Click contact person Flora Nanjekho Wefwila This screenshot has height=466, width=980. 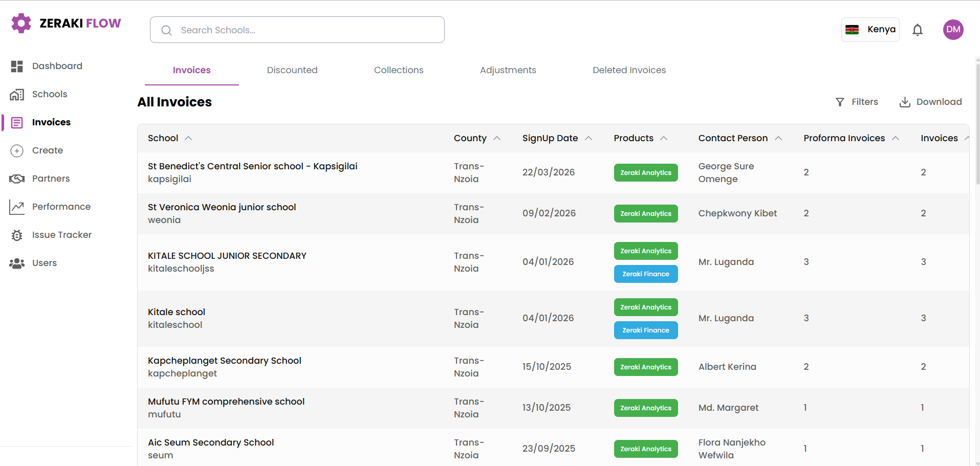tap(732, 449)
